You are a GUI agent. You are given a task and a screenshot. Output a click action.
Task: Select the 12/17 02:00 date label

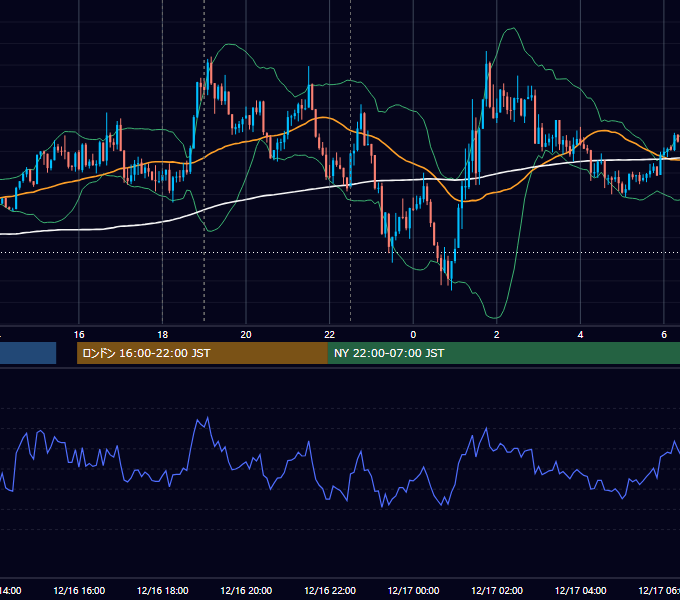(497, 591)
